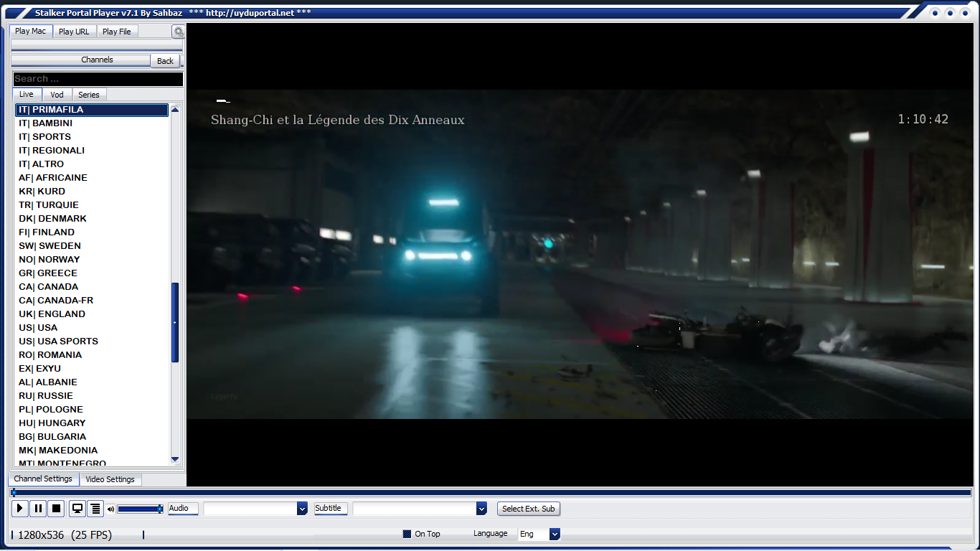
Task: Select IT| BAMBINI category
Action: point(92,123)
